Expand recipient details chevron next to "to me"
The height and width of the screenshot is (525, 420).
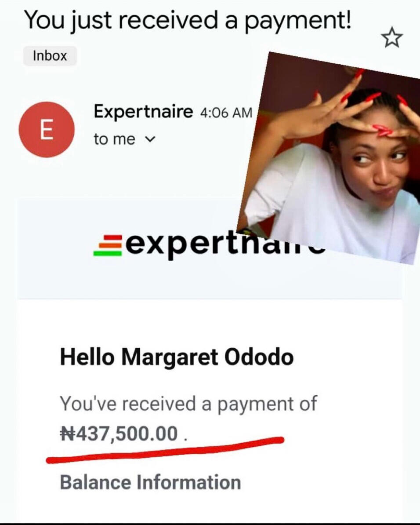(x=150, y=139)
